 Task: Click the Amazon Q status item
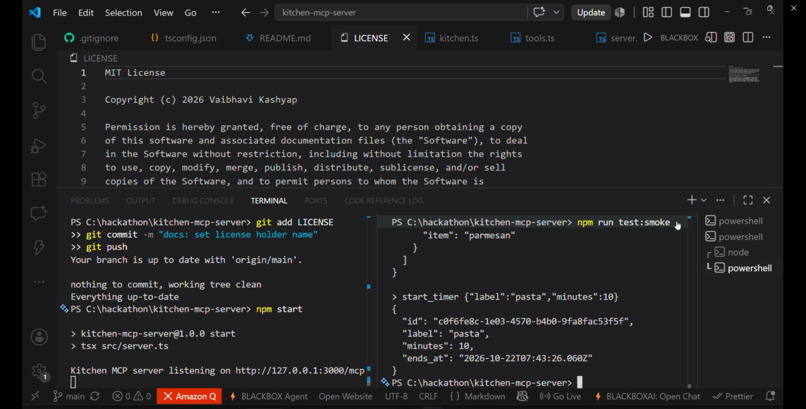tap(189, 396)
